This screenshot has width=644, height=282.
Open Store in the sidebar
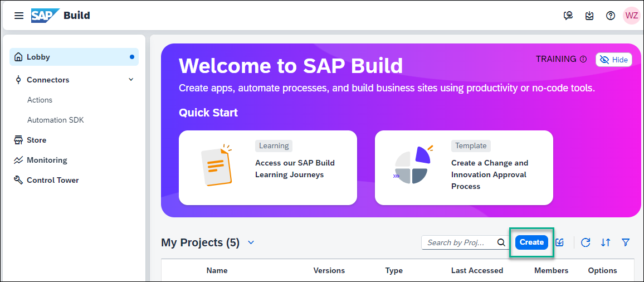point(37,140)
